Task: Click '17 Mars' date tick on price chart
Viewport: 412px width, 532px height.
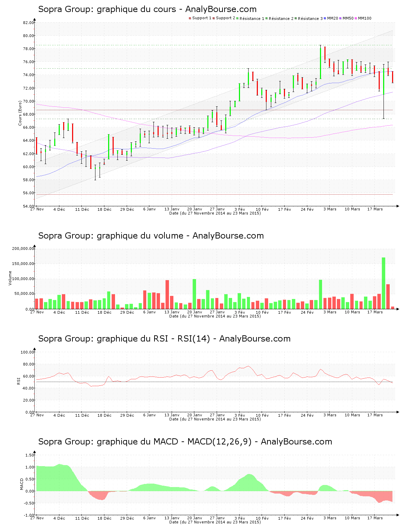Action: 375,209
